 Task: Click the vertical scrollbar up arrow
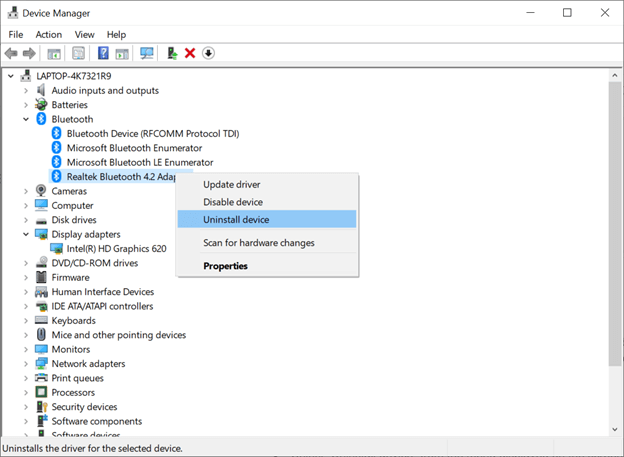click(615, 75)
